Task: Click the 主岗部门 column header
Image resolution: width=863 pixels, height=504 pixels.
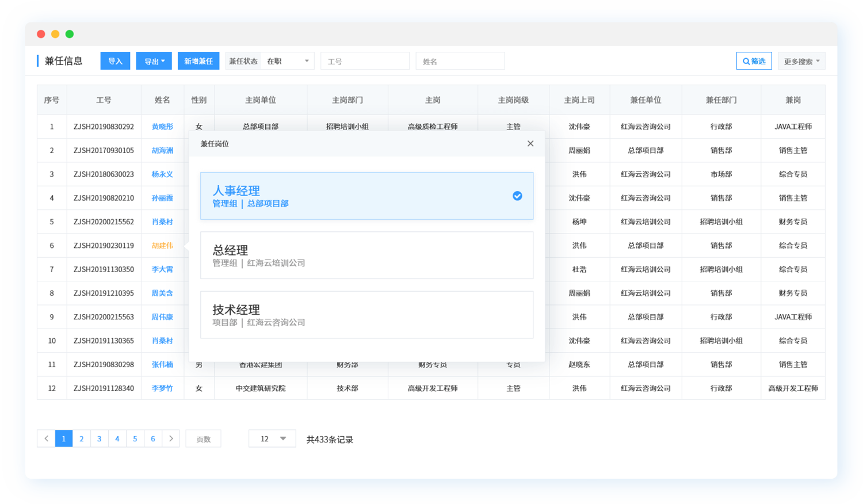Action: pos(348,100)
